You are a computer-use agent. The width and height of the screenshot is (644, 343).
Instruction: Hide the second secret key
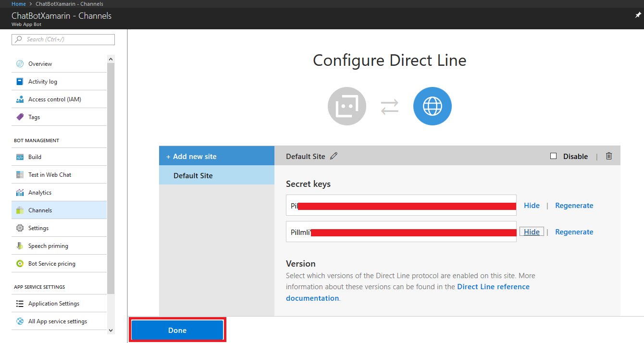pos(532,232)
